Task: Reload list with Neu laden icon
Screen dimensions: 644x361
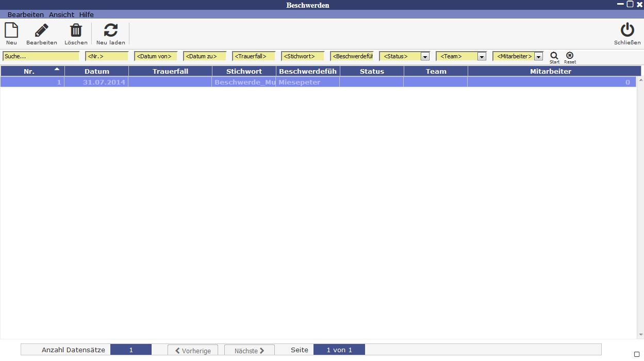Action: pyautogui.click(x=110, y=30)
